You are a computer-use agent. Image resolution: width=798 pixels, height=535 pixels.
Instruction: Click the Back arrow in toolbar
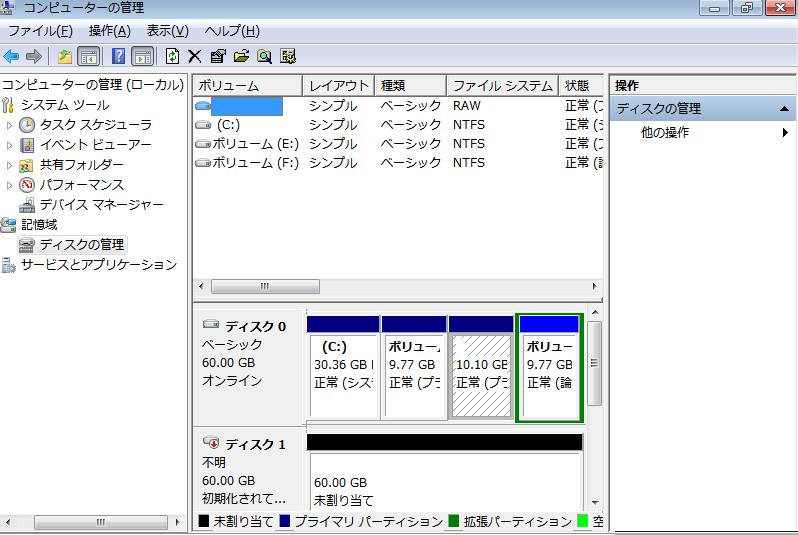coord(11,56)
